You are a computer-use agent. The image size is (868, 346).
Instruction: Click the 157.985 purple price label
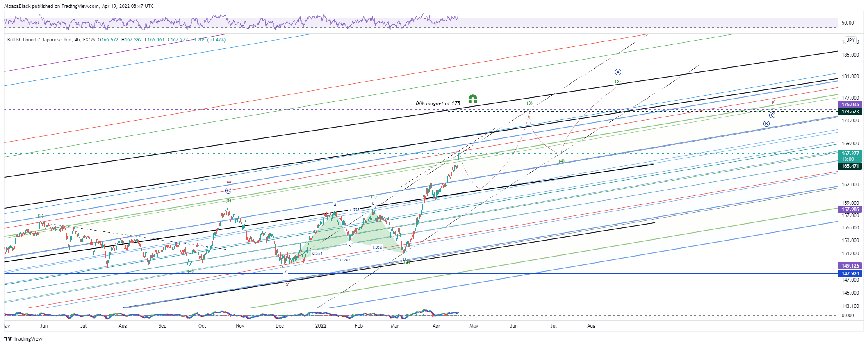(x=850, y=209)
